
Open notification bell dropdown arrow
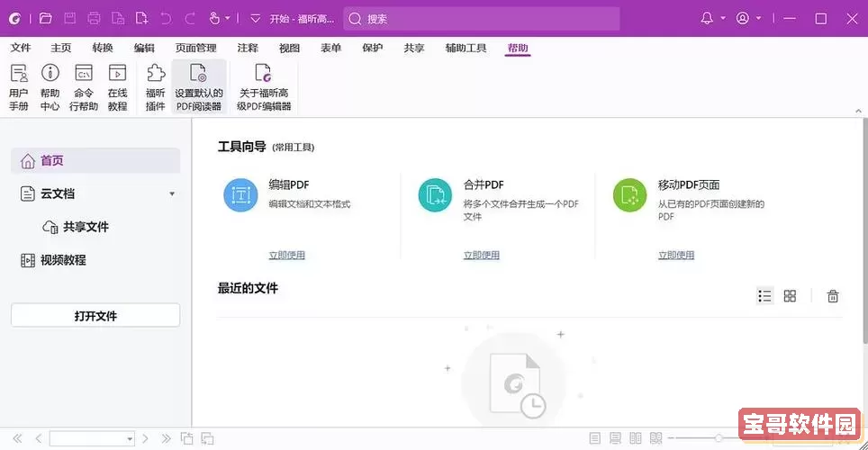[x=723, y=18]
